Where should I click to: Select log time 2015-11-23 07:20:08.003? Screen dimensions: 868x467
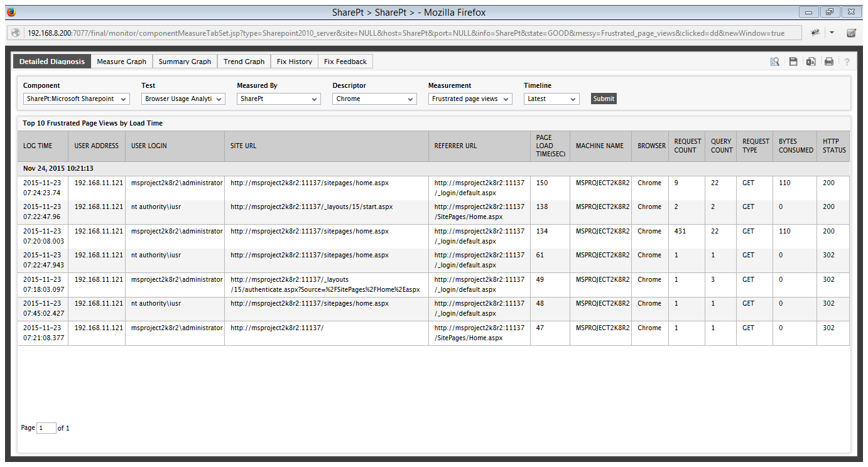coord(44,236)
